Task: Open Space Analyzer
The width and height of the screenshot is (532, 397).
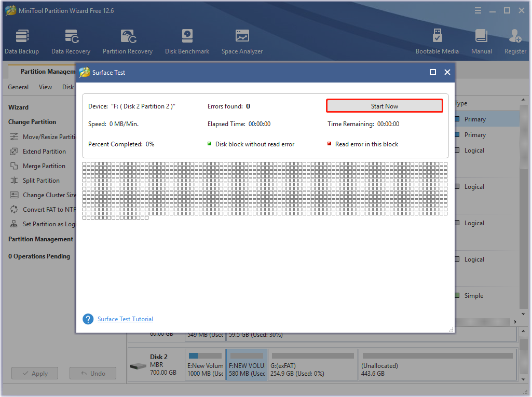Action: [242, 42]
